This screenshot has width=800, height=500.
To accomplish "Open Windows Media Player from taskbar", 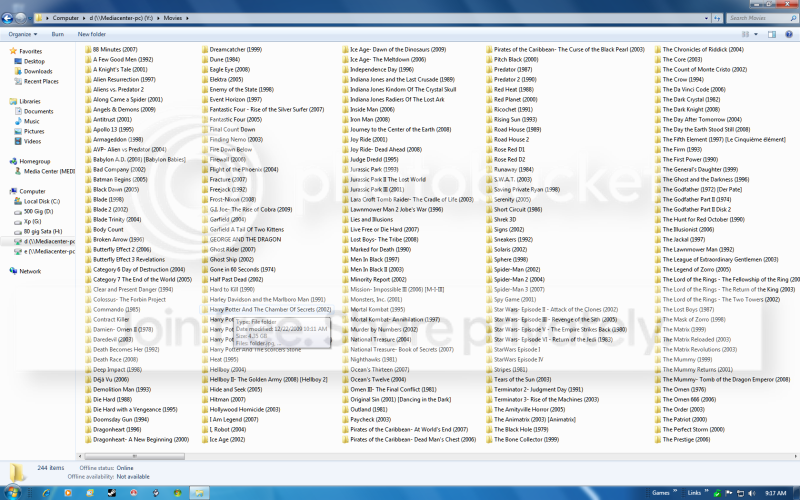I will (68, 493).
